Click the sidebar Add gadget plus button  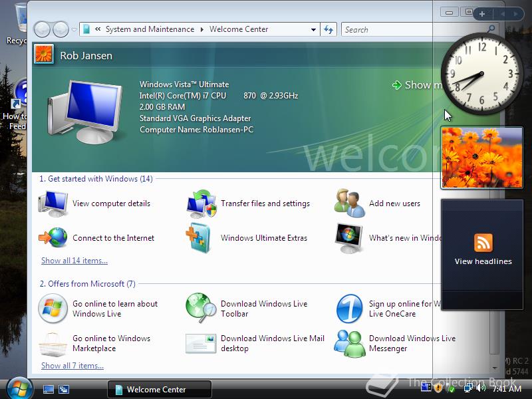pos(481,14)
